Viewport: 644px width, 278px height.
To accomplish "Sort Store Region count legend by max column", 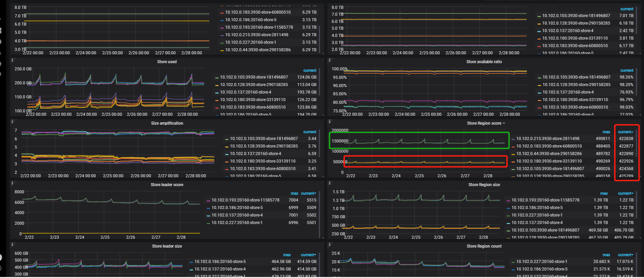I will click(606, 255).
